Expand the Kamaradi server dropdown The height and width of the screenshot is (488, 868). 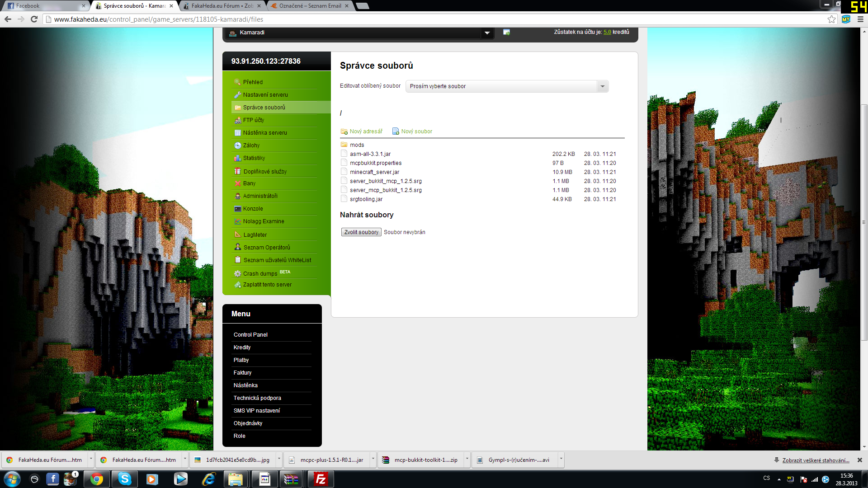(x=487, y=33)
